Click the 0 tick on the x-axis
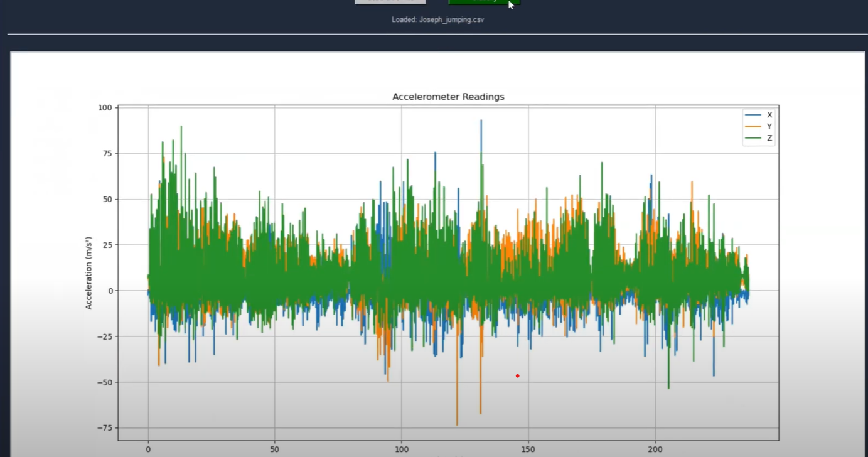868x457 pixels. [x=148, y=449]
